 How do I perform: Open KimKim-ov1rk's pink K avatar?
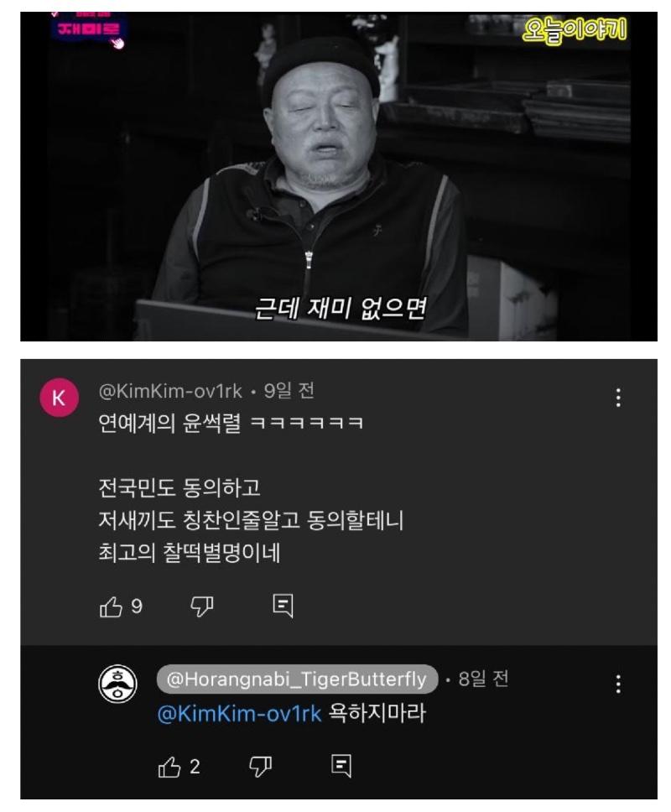(x=59, y=398)
